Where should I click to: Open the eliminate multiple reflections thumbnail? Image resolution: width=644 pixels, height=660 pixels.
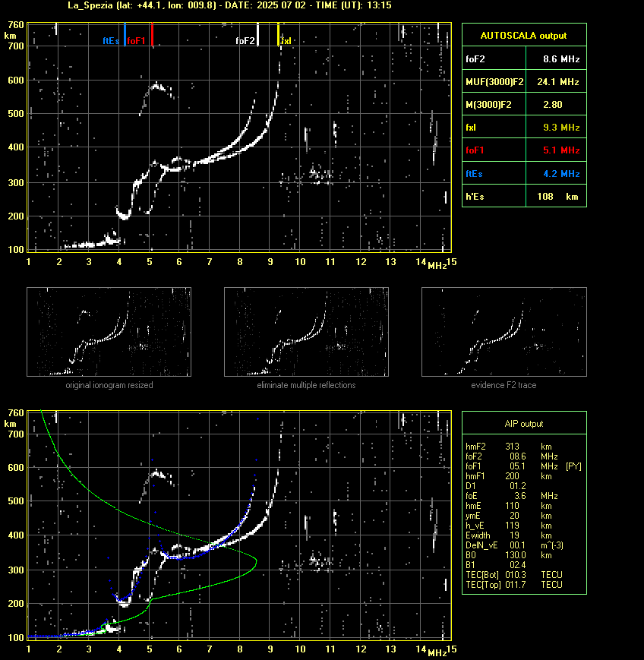(306, 332)
